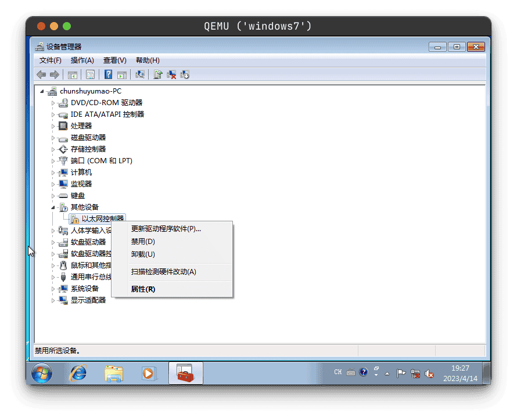
Task: Expand the 计算机 node
Action: tap(53, 173)
